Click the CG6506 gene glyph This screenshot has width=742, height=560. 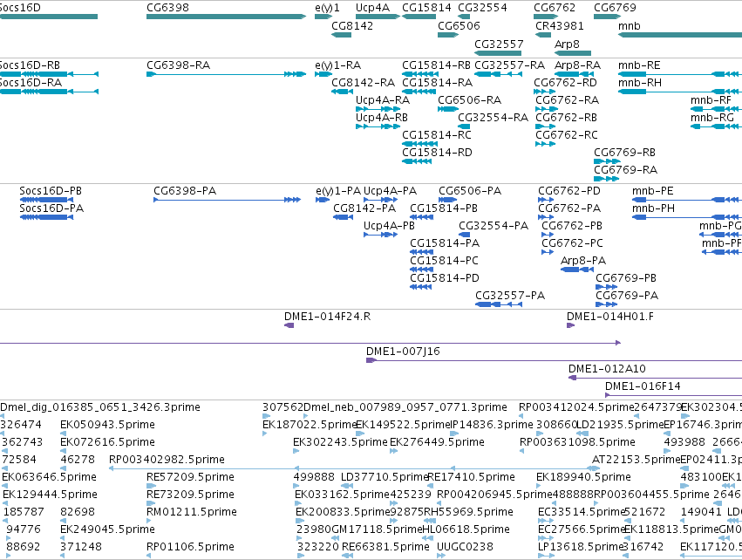(448, 35)
